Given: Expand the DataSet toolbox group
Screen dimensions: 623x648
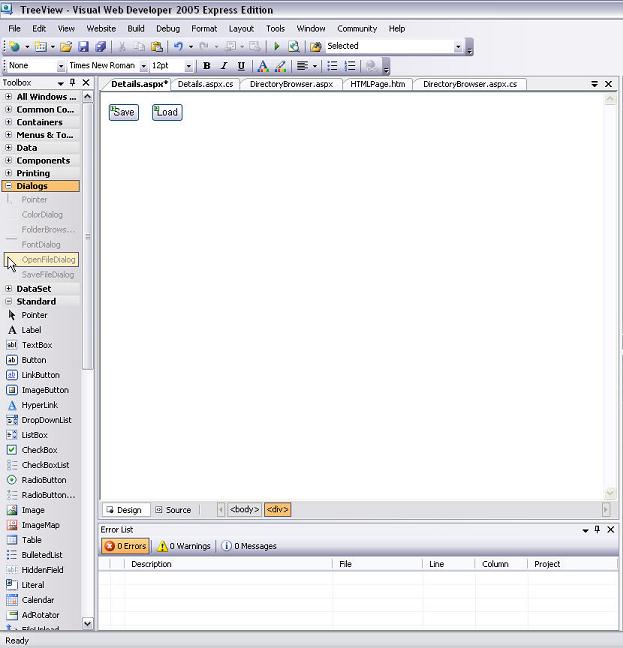Looking at the screenshot, I should tap(8, 288).
